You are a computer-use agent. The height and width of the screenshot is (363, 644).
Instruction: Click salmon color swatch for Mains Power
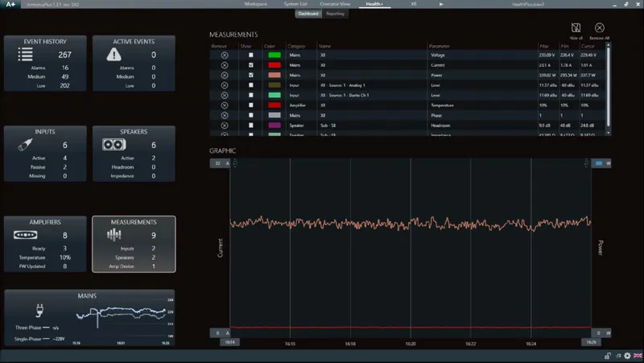pyautogui.click(x=275, y=75)
